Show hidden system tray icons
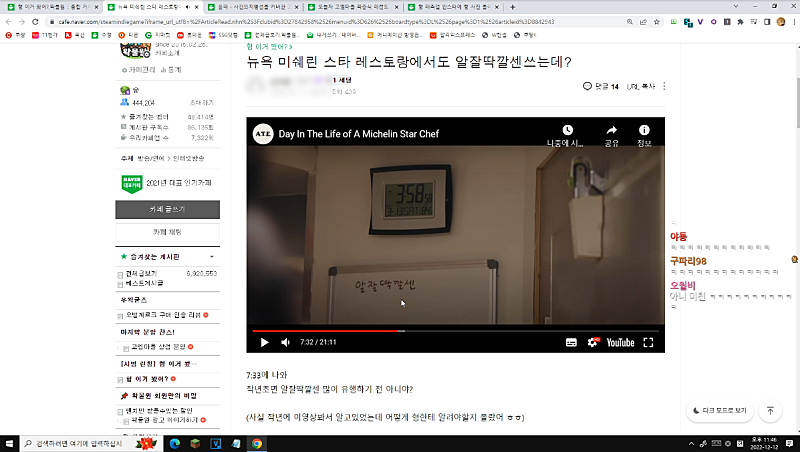 (691, 444)
